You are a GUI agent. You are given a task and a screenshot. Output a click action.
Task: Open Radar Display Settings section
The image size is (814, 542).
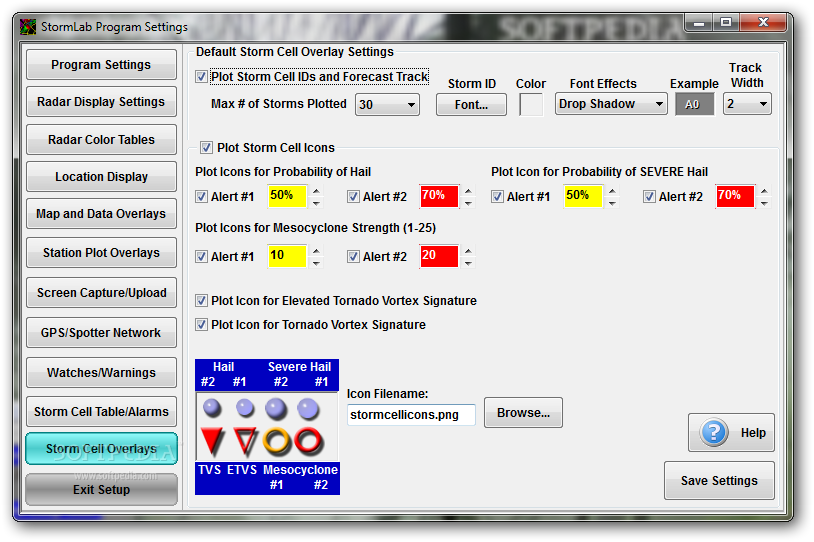click(x=101, y=102)
